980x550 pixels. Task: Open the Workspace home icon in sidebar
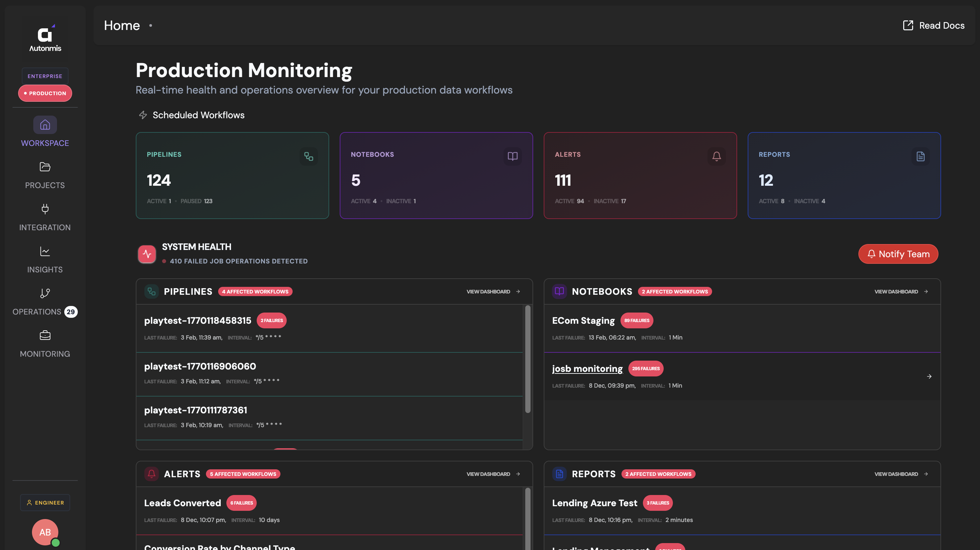click(45, 125)
